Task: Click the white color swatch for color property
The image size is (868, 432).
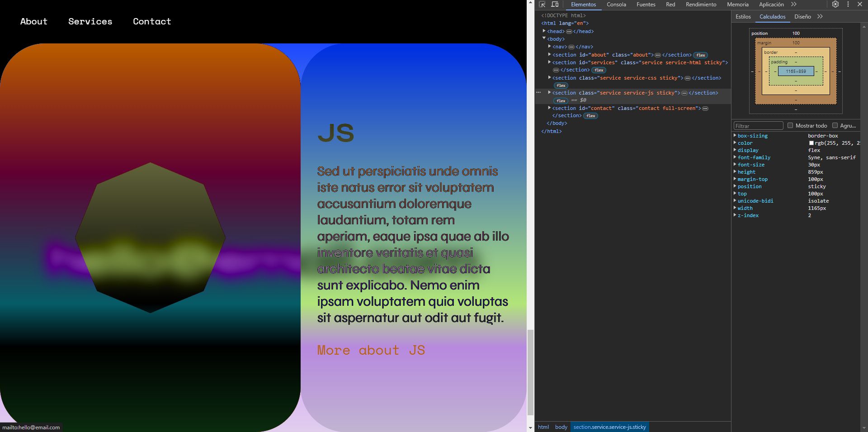Action: tap(811, 143)
